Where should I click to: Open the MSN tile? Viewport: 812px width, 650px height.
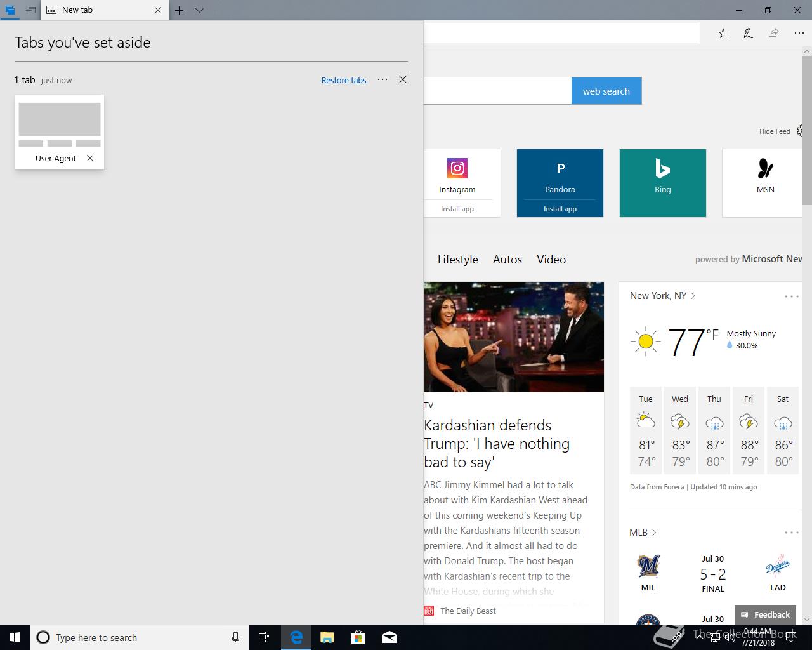(x=763, y=183)
